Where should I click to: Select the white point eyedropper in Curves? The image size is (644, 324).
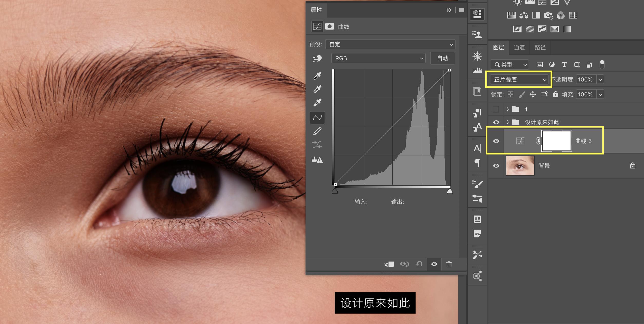pos(317,103)
